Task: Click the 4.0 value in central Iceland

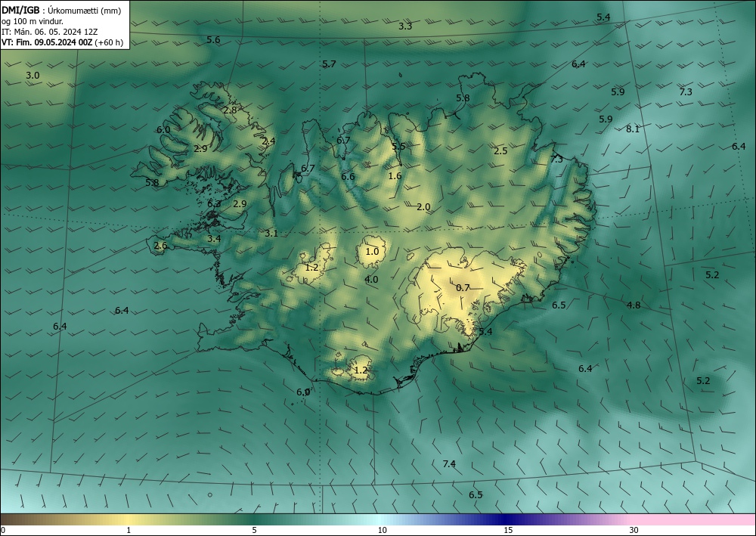Action: 370,279
